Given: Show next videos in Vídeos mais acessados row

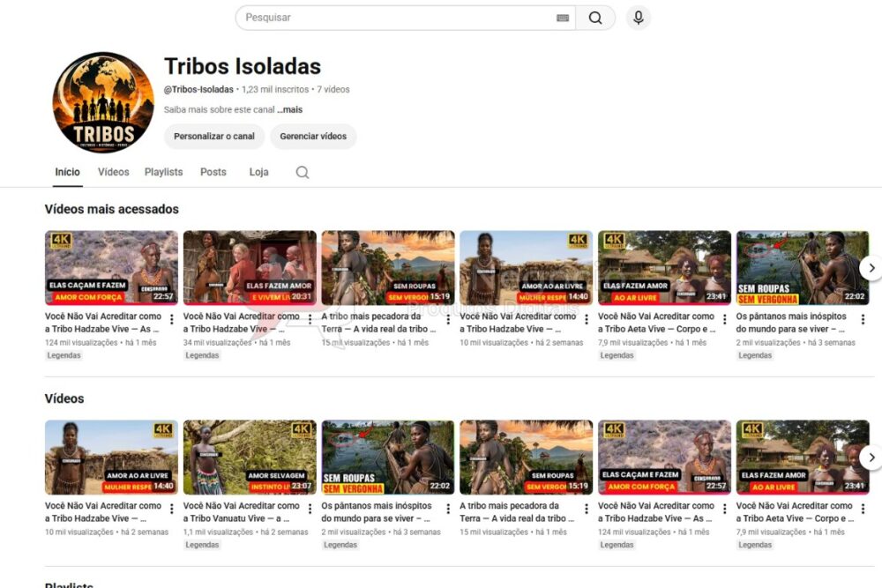Looking at the screenshot, I should [x=871, y=268].
